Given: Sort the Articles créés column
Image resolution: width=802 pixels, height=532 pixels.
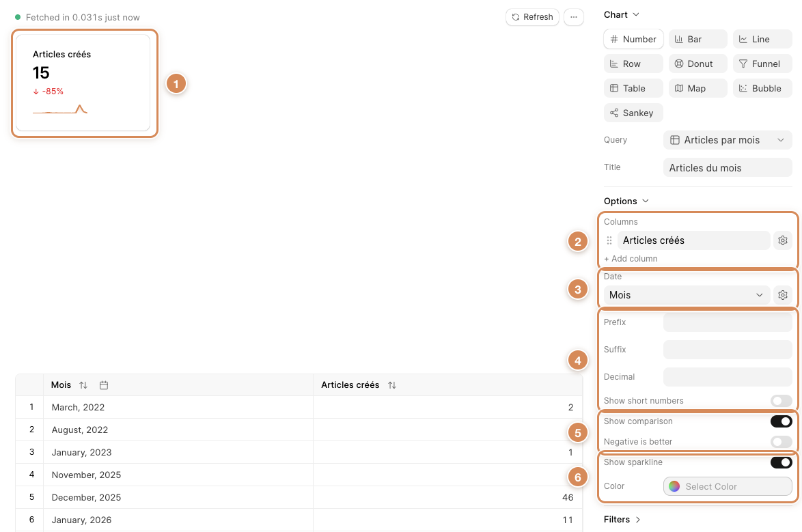Looking at the screenshot, I should point(392,385).
